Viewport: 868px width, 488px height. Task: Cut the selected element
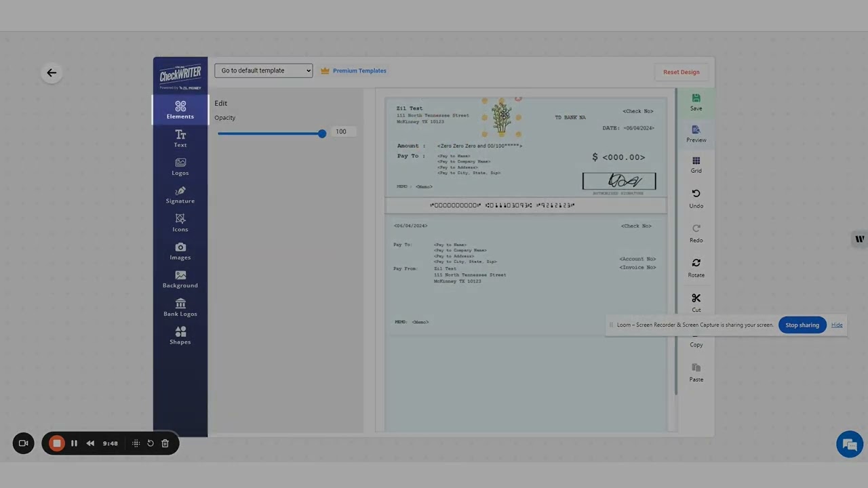coord(696,303)
